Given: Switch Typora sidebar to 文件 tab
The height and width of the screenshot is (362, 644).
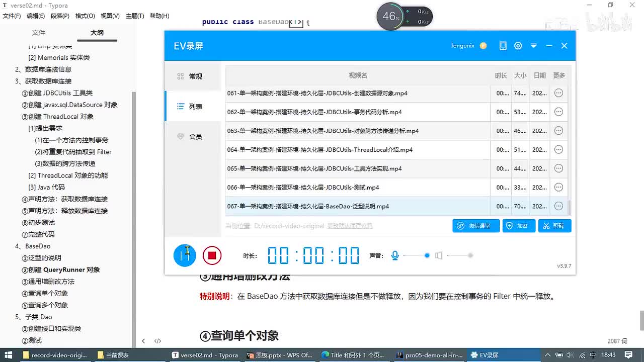Looking at the screenshot, I should pos(39,33).
